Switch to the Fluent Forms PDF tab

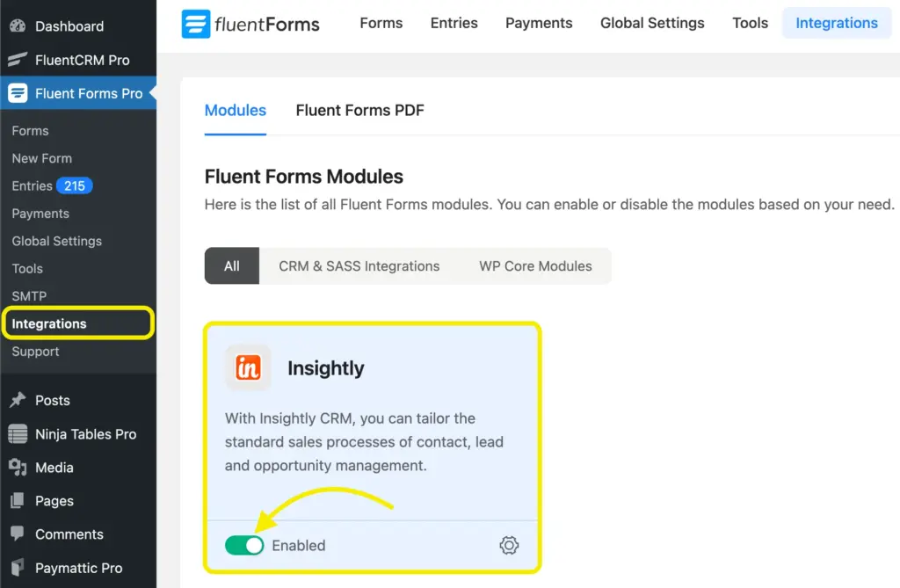pyautogui.click(x=359, y=111)
